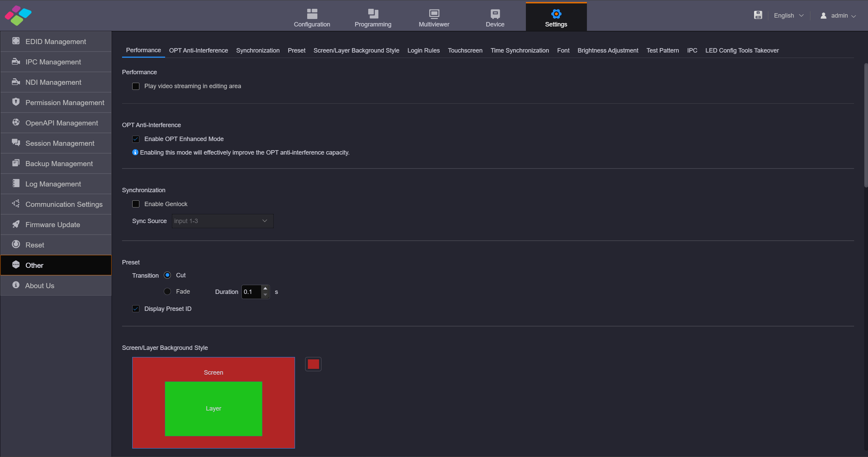Tick the Enable Genlock checkbox

tap(136, 204)
